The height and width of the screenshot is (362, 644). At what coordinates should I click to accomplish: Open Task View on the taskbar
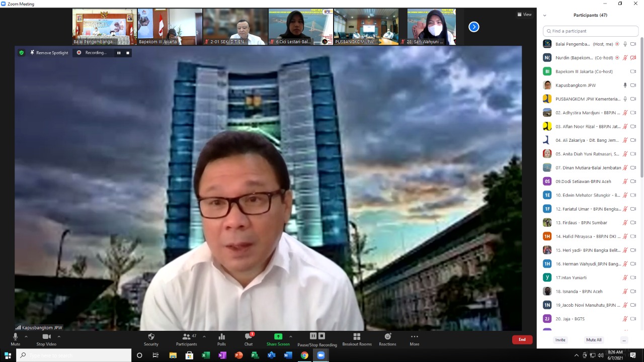coord(155,355)
